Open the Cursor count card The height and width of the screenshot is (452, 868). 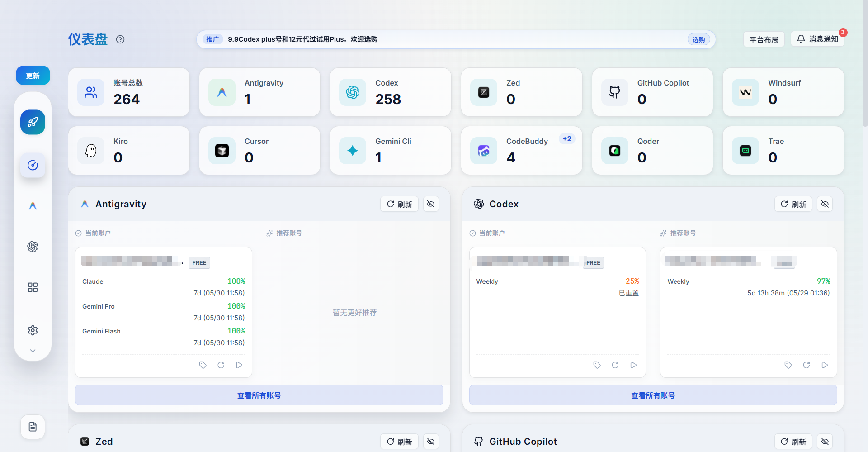259,150
